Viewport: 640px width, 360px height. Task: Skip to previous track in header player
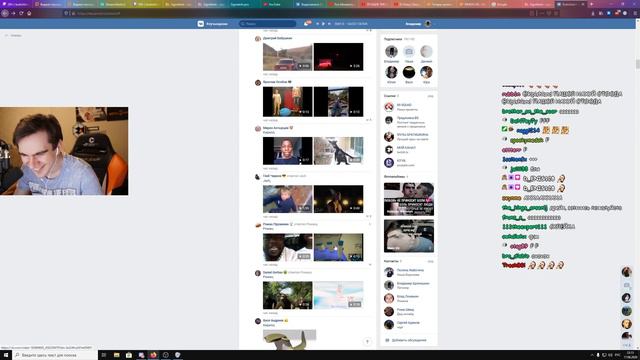click(x=317, y=24)
